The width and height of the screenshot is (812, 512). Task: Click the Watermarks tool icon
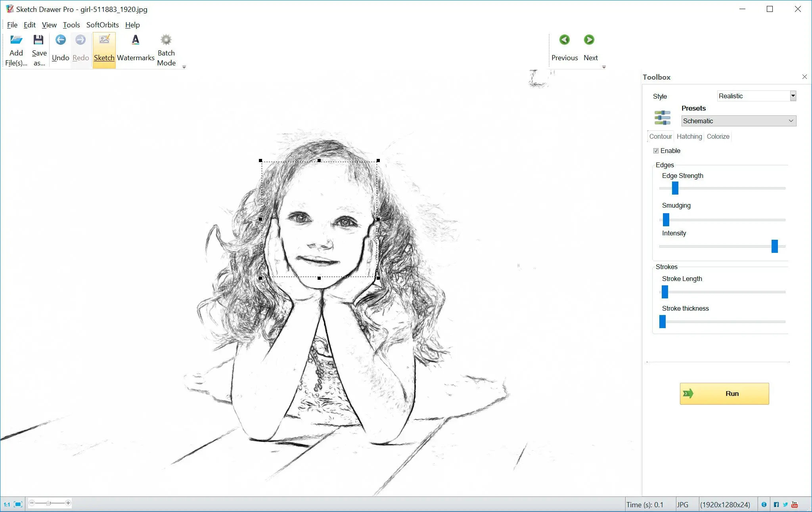click(134, 48)
